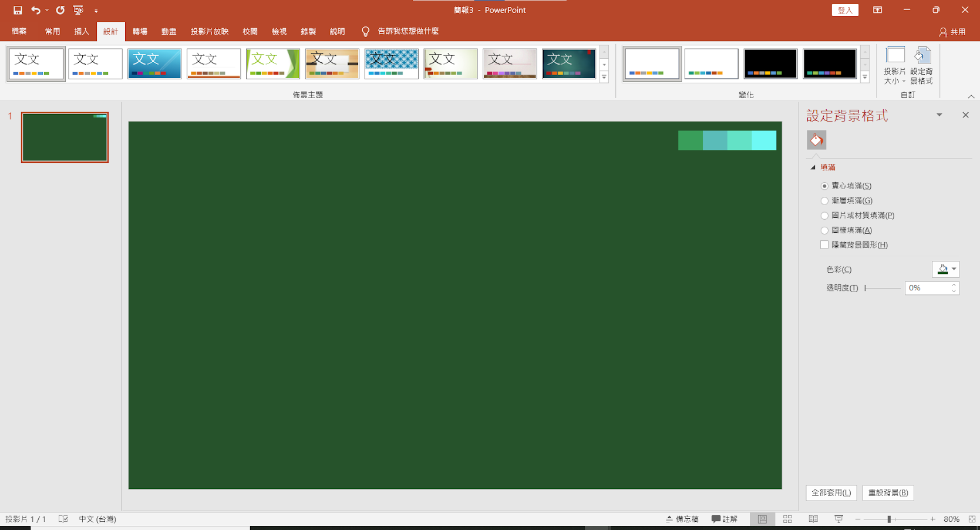The image size is (980, 530).
Task: Click the 告訴我您想做什麼 search box
Action: pos(408,31)
